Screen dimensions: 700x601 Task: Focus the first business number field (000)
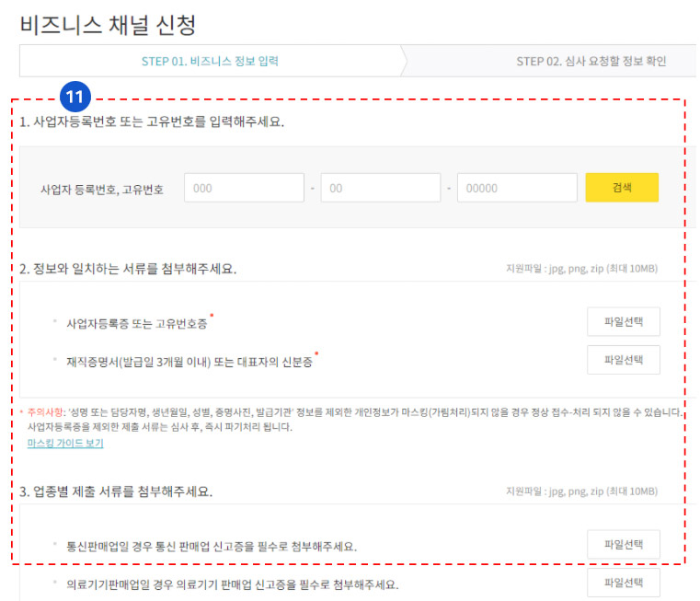(244, 188)
